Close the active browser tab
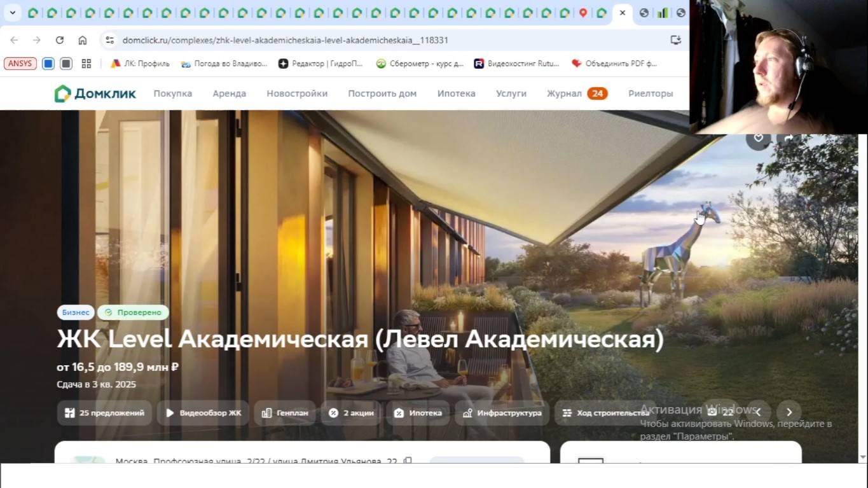This screenshot has width=868, height=488. pos(623,13)
